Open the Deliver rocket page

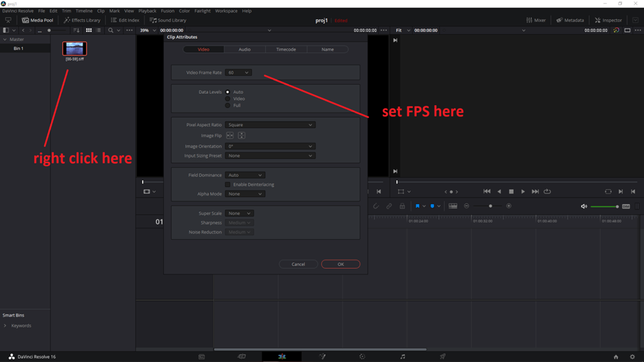click(442, 357)
